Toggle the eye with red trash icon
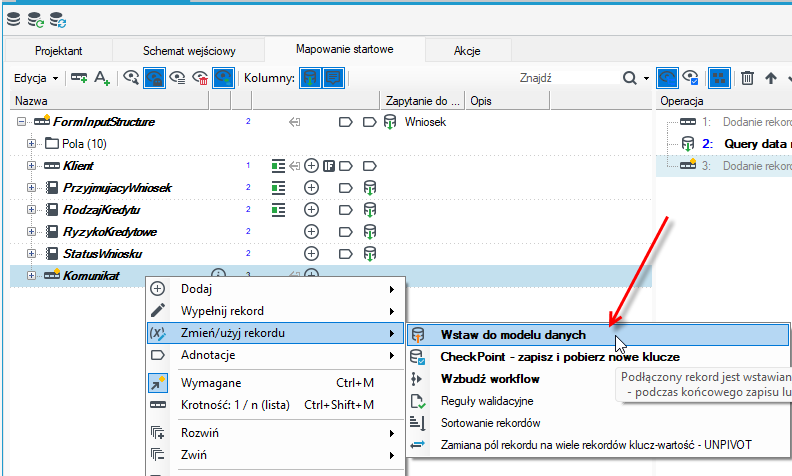 click(201, 78)
